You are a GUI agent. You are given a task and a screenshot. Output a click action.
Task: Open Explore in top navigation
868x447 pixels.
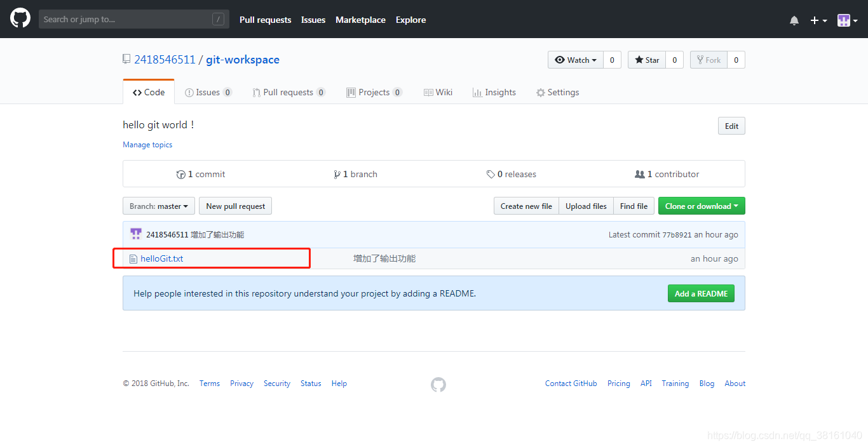(x=410, y=20)
